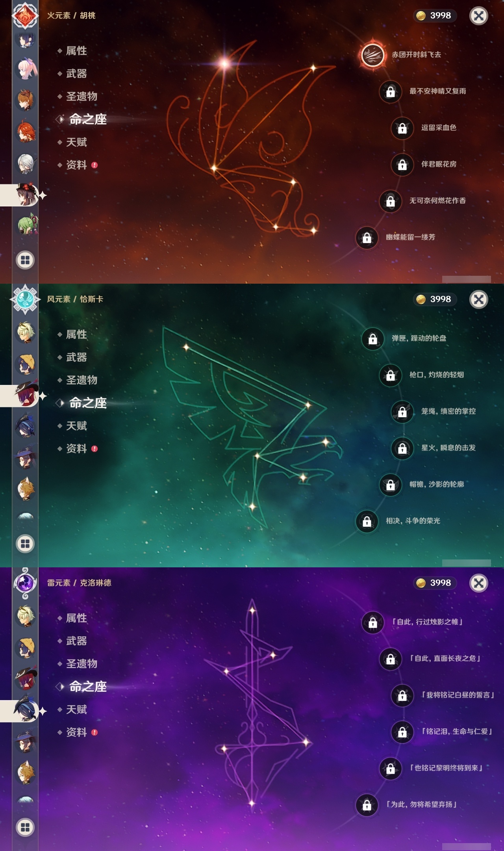
Task: Click lock icon for 弹匣, 躁动的轮盘
Action: point(372,338)
